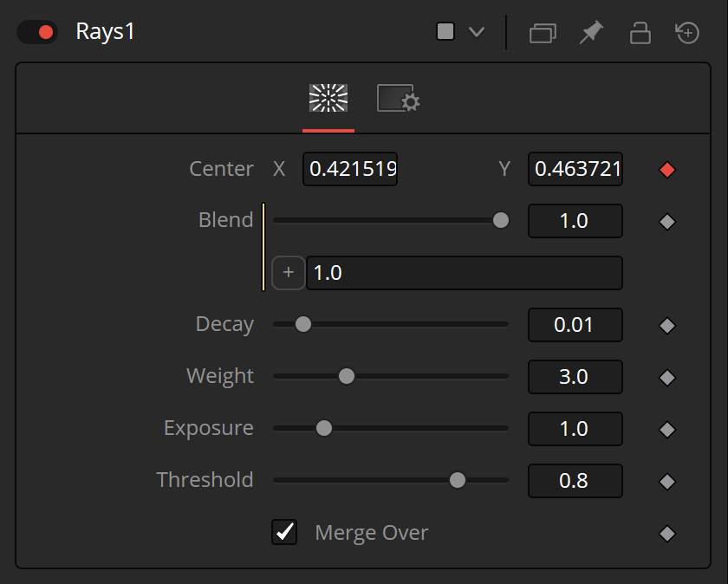
Task: Click the red Center keyframe diamond
Action: coord(667,170)
